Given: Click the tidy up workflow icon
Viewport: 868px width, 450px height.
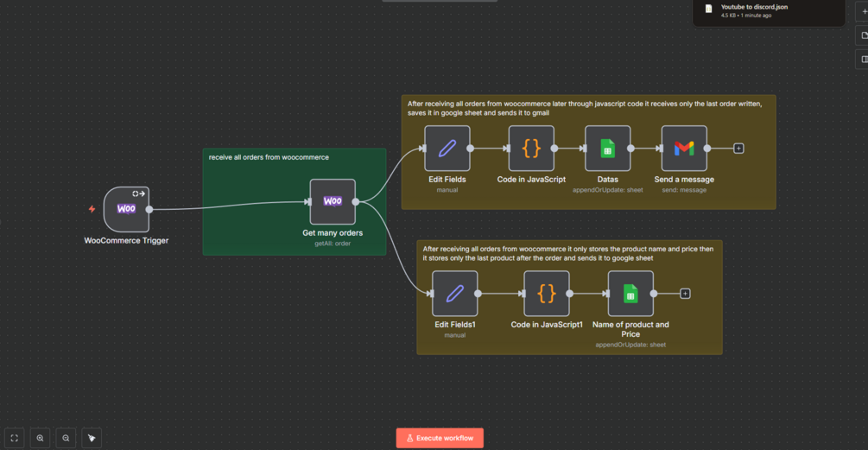Looking at the screenshot, I should (92, 438).
